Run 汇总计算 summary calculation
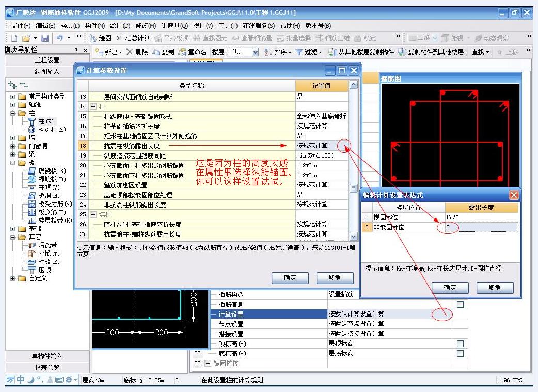The width and height of the screenshot is (538, 392). pyautogui.click(x=133, y=38)
